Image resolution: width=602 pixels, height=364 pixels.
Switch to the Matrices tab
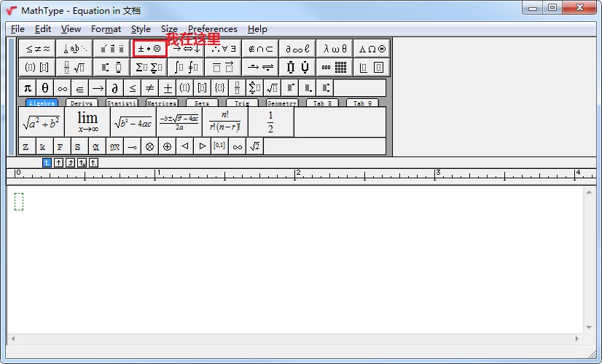coord(162,103)
